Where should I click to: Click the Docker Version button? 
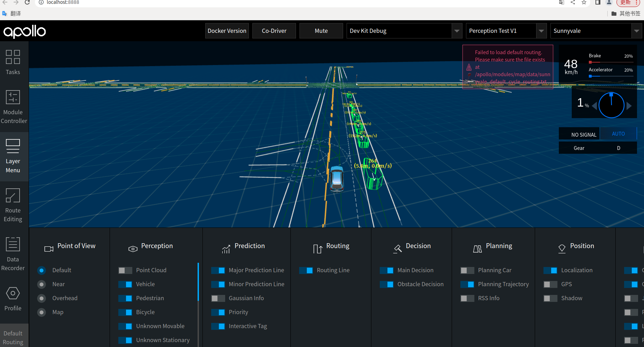(x=227, y=31)
